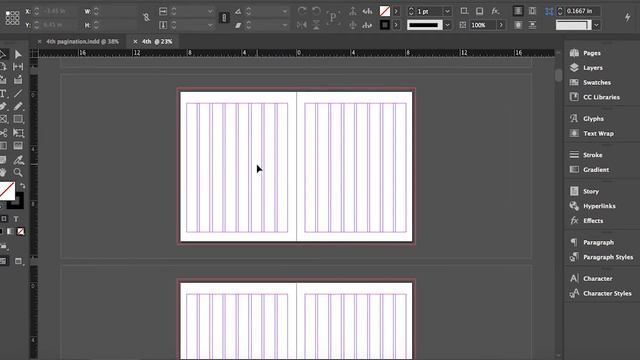Open scale Y percentage dropdown
This screenshot has width=640, height=360.
pos(210,25)
